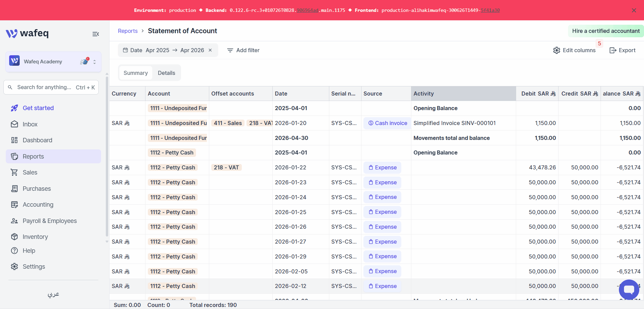Sort by the Debit SAR column header
Image resolution: width=644 pixels, height=309 pixels.
[537, 94]
